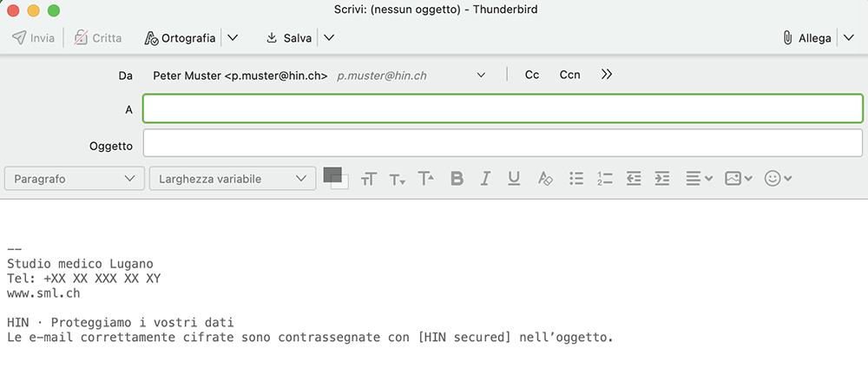Increase text indent icon
The height and width of the screenshot is (388, 868).
coord(662,178)
